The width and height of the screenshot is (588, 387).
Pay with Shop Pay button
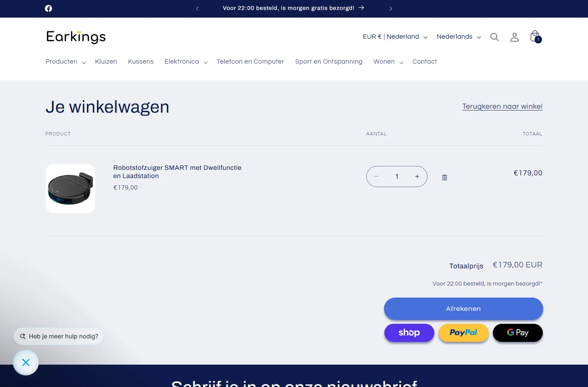(409, 333)
